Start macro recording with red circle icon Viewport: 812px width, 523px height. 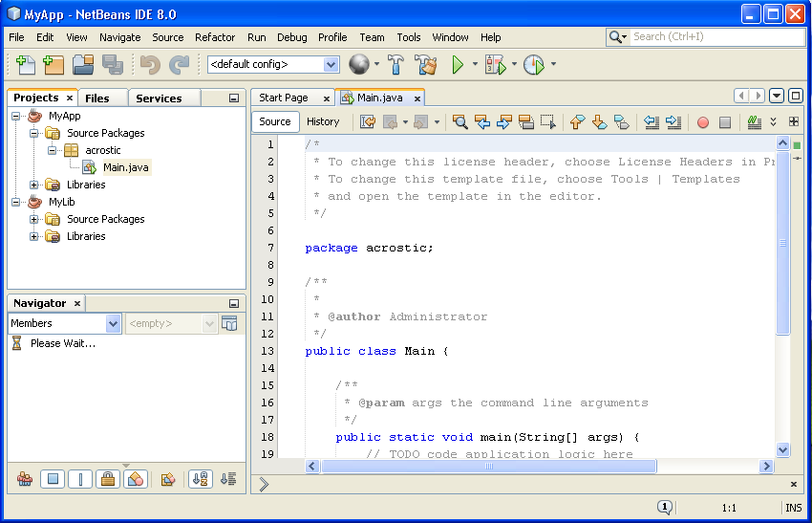coord(703,122)
